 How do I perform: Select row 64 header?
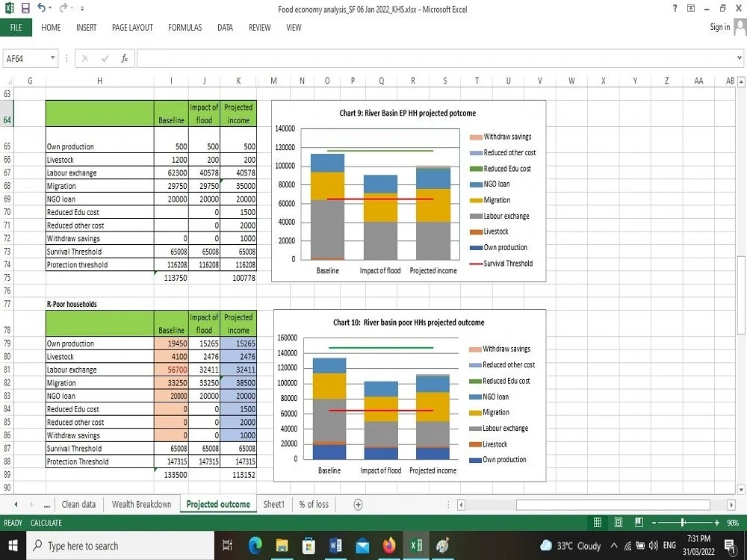tap(7, 113)
